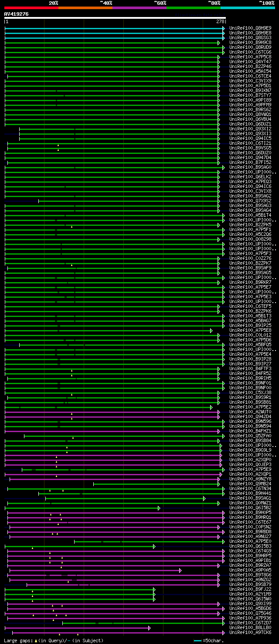Select hit label UniRef100_Q6ELK2
The width and height of the screenshot is (279, 644).
click(250, 177)
